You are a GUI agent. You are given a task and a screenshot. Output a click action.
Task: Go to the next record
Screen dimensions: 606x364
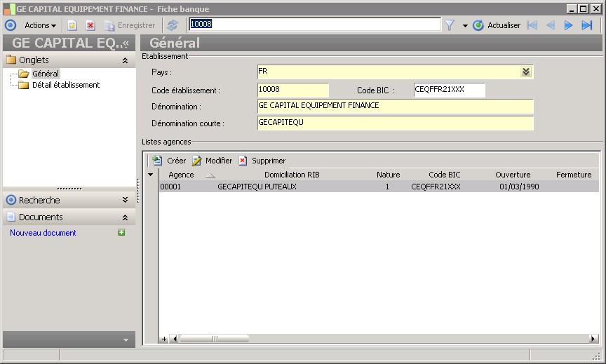(569, 25)
